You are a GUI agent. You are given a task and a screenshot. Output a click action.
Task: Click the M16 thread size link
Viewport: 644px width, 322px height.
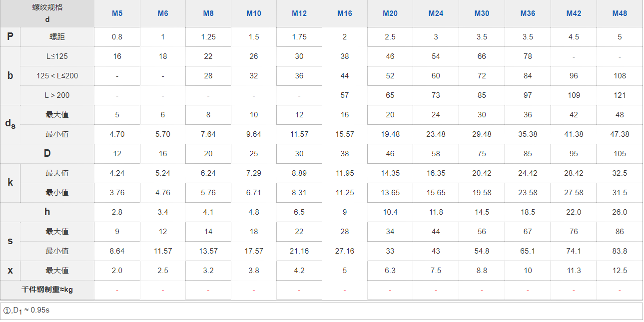(345, 13)
